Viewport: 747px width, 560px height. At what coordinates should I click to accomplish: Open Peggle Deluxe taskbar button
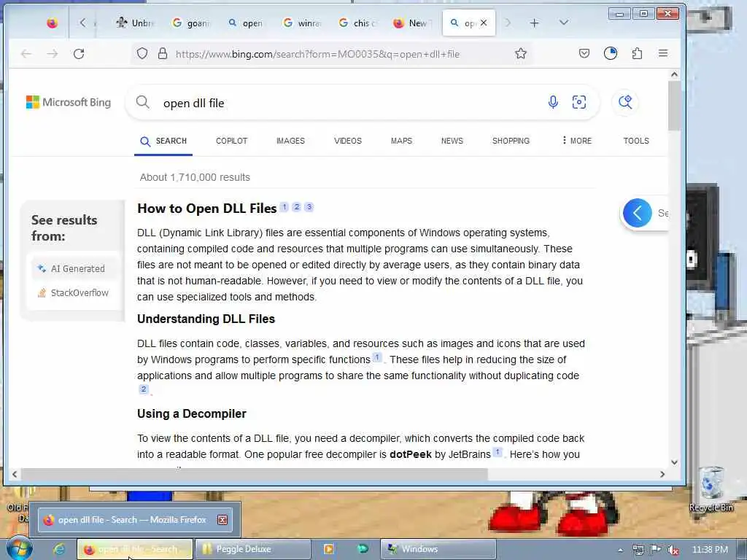click(252, 549)
